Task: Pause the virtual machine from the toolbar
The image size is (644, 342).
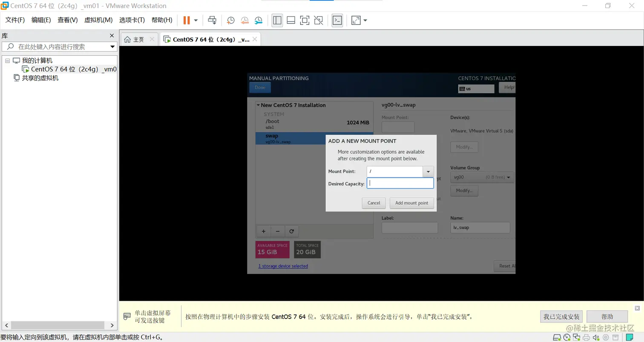Action: coord(187,20)
